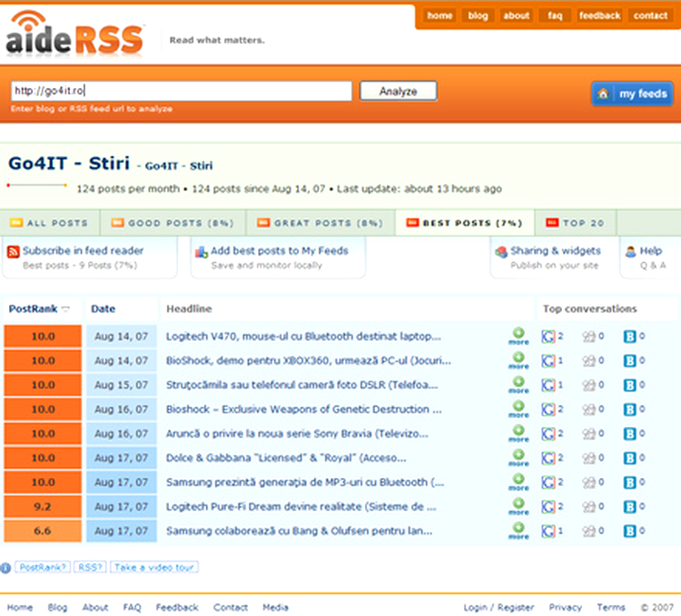681x616 pixels.
Task: Click comments icon in Samsung Bang & Olufsen row
Action: pyautogui.click(x=589, y=532)
